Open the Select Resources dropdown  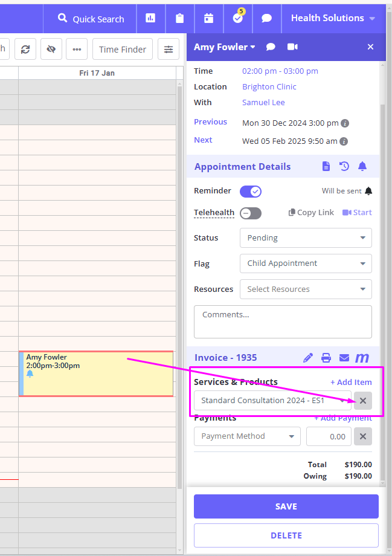[x=306, y=289]
